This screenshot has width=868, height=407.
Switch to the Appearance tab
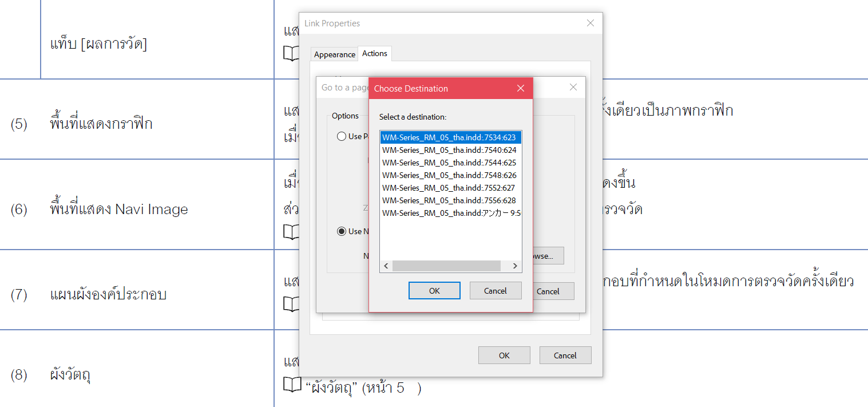(x=334, y=54)
